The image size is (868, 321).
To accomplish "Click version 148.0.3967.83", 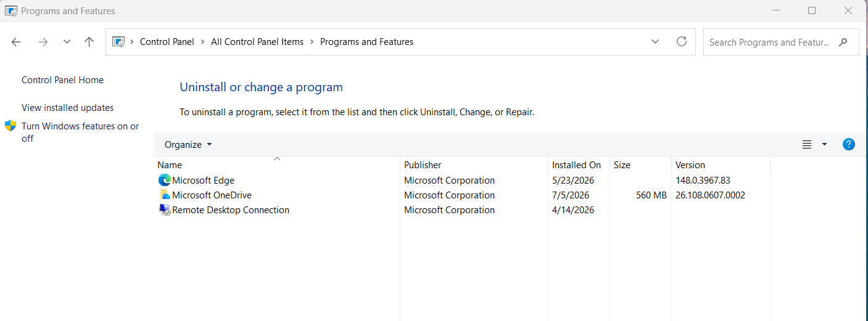I will 703,181.
